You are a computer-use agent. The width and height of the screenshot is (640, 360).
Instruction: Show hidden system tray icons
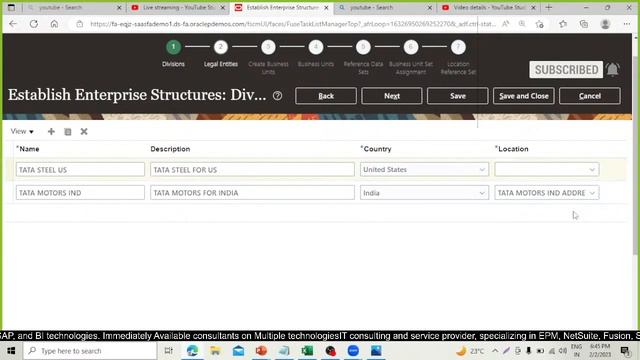[495, 351]
